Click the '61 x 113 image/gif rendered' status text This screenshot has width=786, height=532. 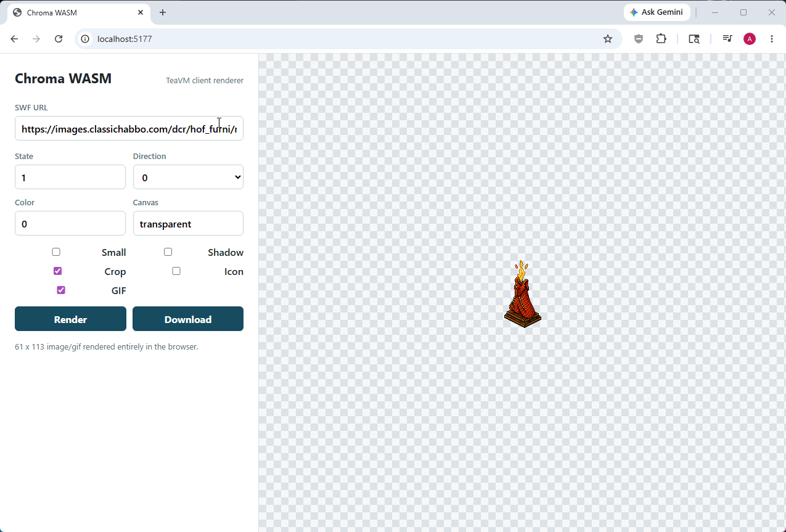coord(107,346)
